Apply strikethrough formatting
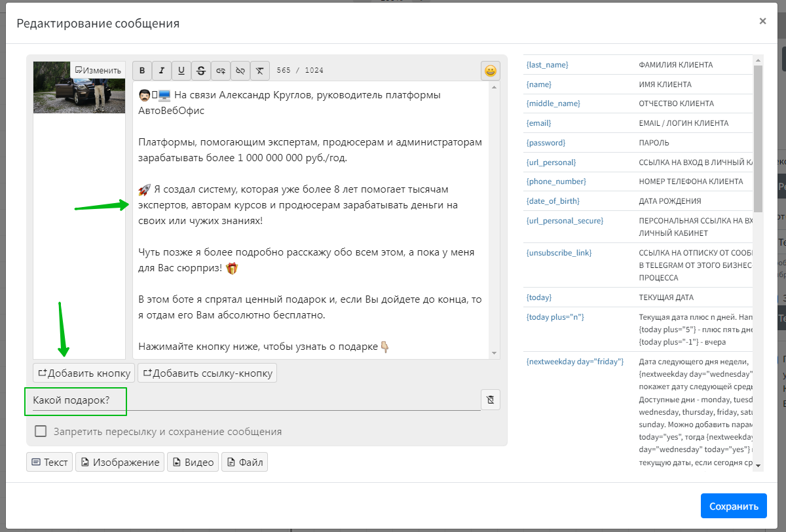786x532 pixels. (201, 71)
